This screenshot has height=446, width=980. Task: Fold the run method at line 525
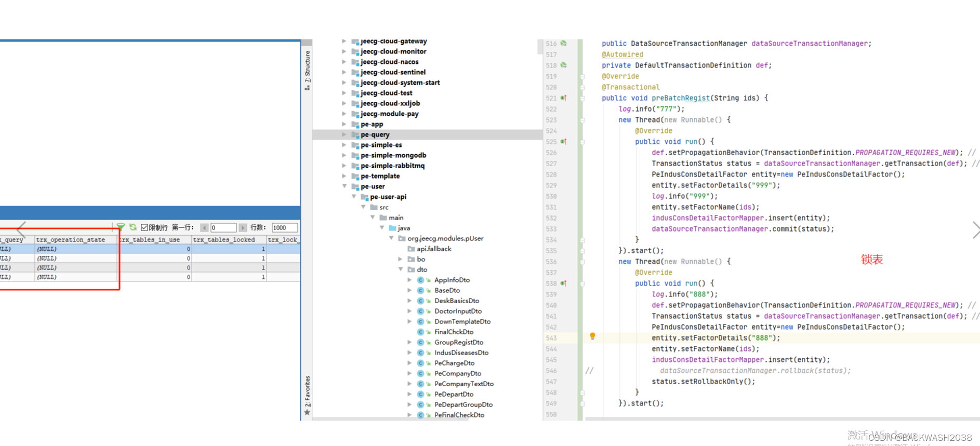582,142
